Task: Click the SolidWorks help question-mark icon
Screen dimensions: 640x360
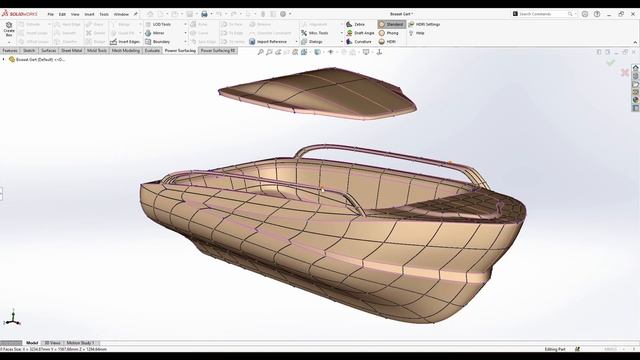Action: 597,14
